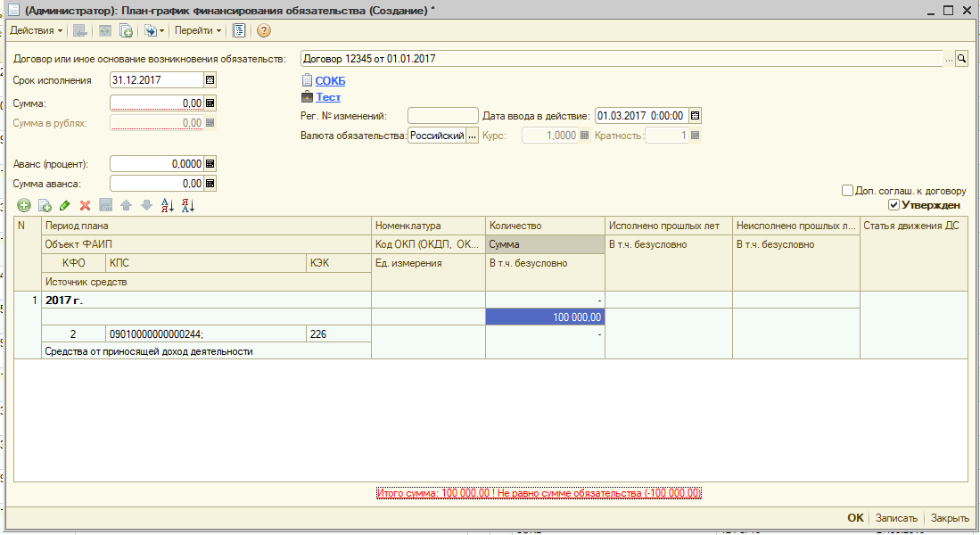Click the green add row icon
The image size is (980, 535).
click(24, 205)
